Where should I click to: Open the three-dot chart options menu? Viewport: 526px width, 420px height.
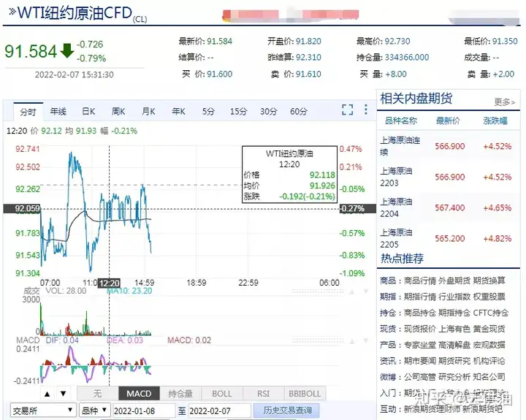[366, 110]
